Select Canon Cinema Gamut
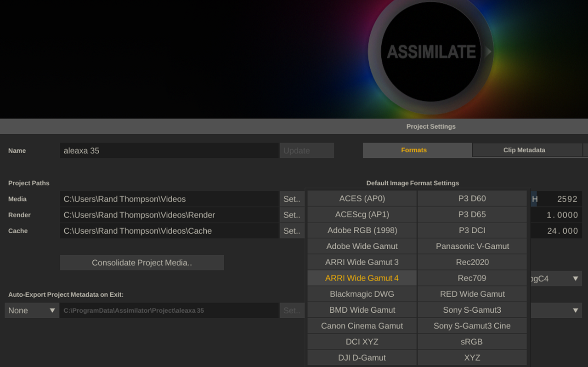 click(x=362, y=326)
